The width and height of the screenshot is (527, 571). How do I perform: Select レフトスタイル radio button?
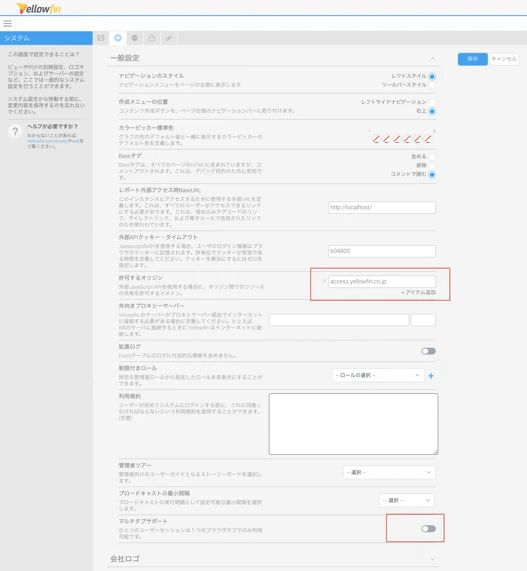pos(432,76)
